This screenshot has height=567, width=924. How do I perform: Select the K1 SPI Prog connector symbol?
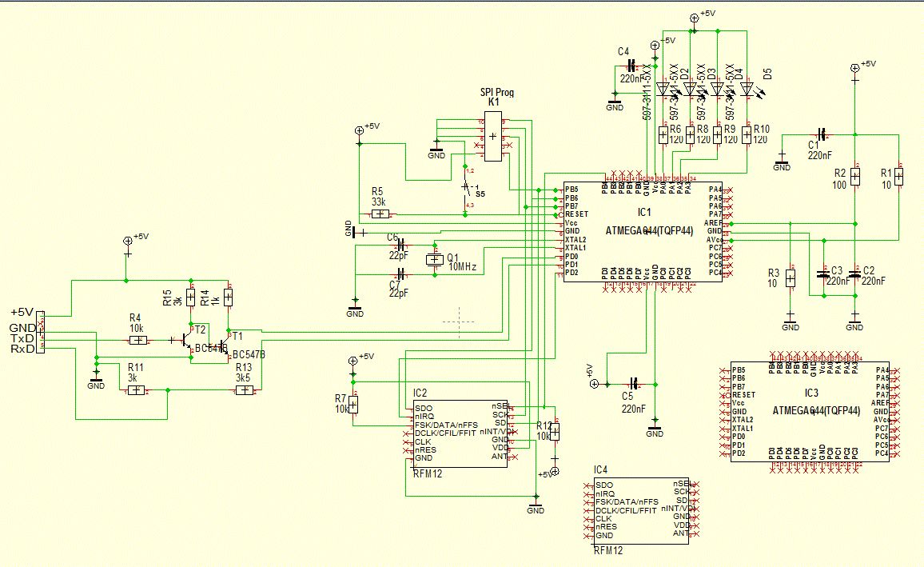(x=492, y=136)
